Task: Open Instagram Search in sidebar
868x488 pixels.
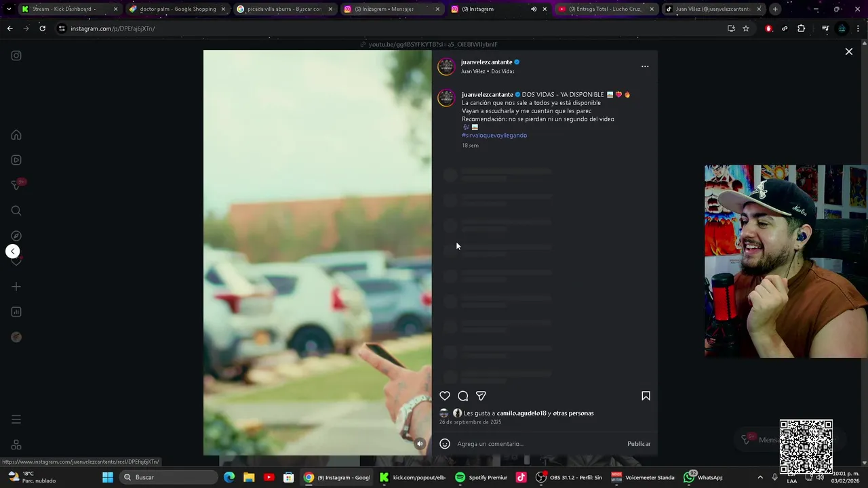Action: point(16,211)
